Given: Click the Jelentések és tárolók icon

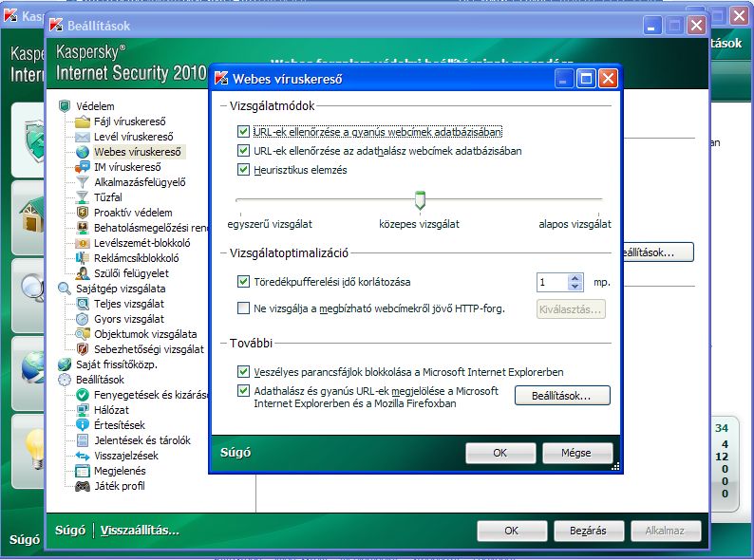Looking at the screenshot, I should pos(83,440).
